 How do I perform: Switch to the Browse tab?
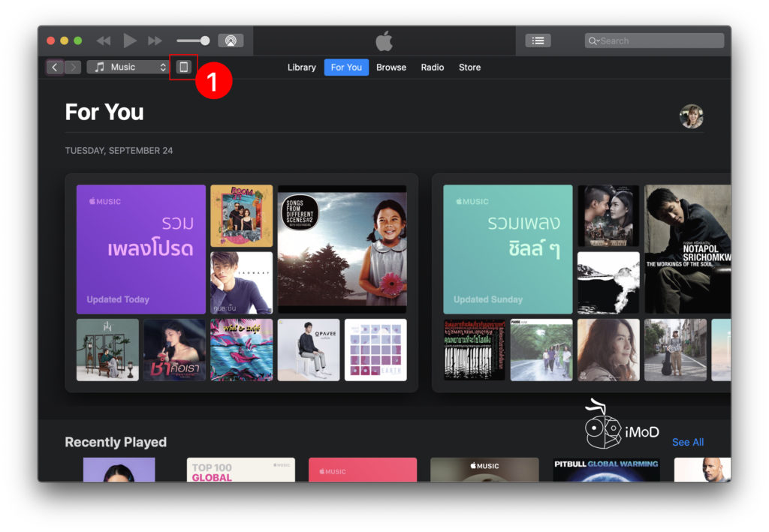pyautogui.click(x=391, y=67)
